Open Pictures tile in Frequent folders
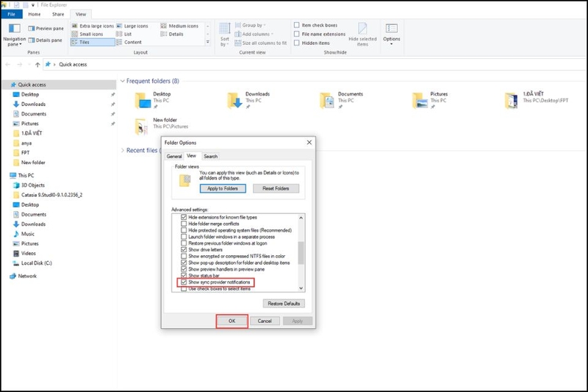The width and height of the screenshot is (588, 392). tap(431, 101)
